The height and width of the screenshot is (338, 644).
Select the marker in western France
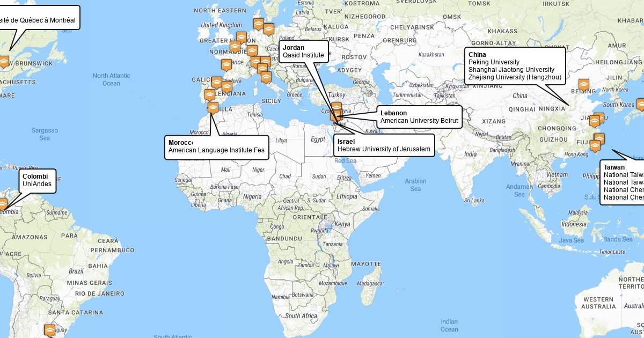[226, 65]
